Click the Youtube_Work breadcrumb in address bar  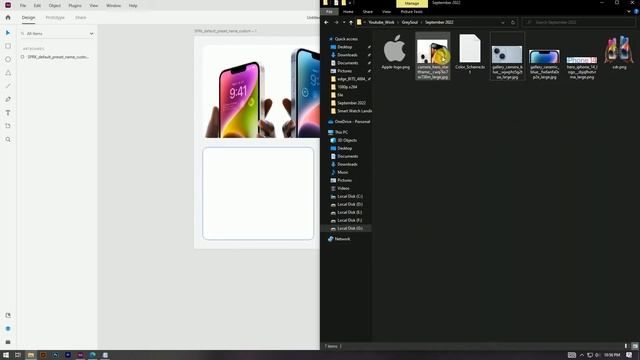(381, 22)
